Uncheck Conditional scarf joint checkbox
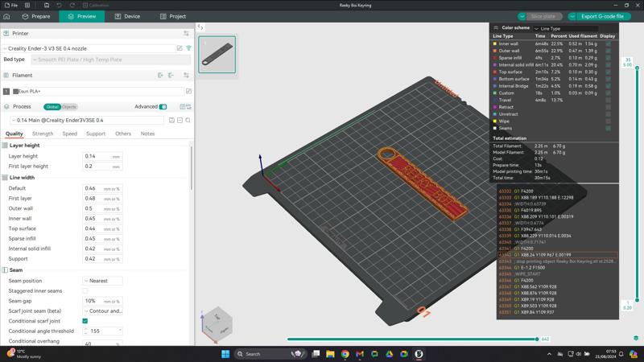The width and height of the screenshot is (644, 362). click(x=85, y=321)
